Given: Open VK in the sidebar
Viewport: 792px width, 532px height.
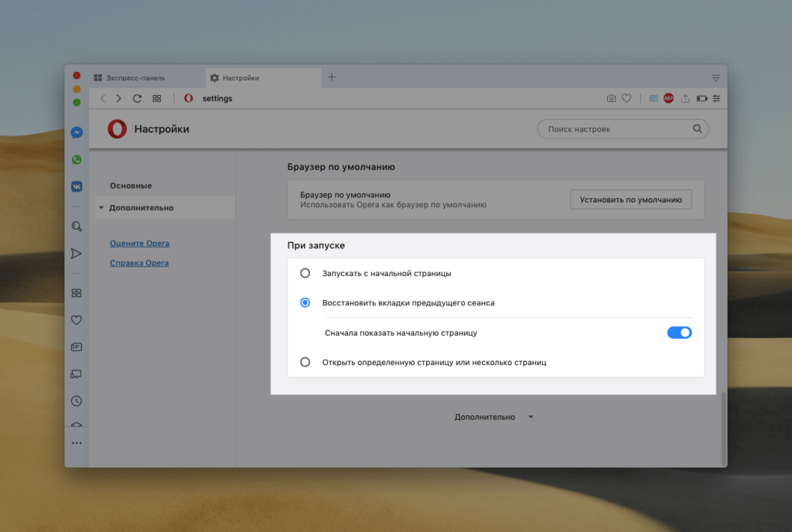Looking at the screenshot, I should click(x=77, y=186).
